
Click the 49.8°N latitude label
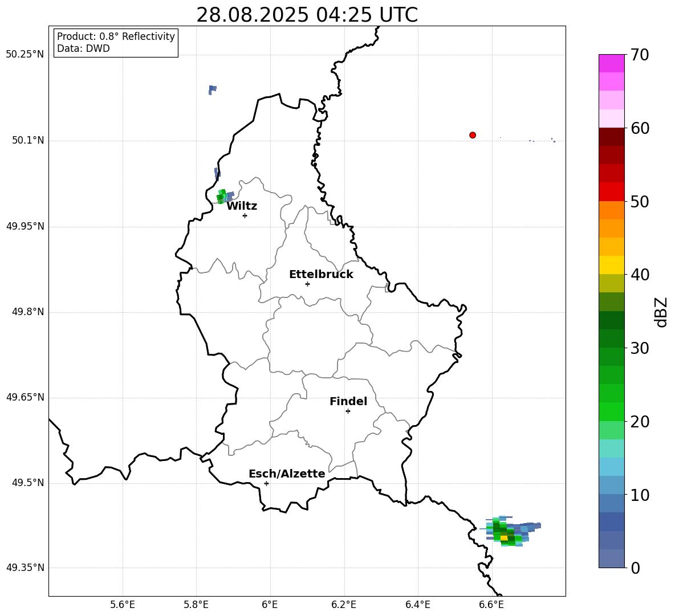coord(28,312)
